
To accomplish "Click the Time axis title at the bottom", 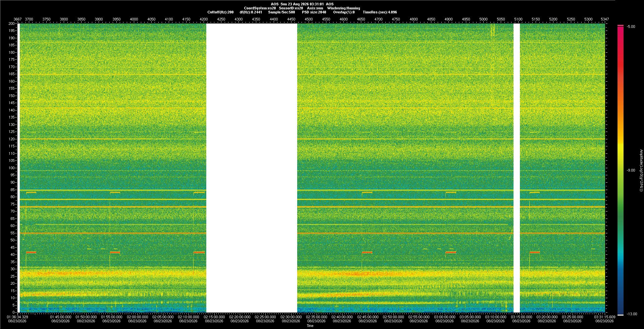I will coord(310,326).
